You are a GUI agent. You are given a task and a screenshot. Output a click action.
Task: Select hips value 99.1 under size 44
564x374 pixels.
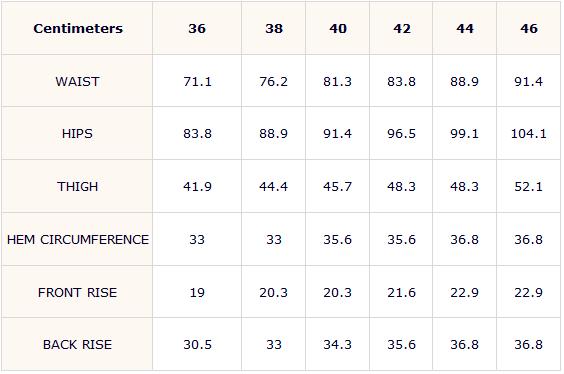(x=464, y=134)
